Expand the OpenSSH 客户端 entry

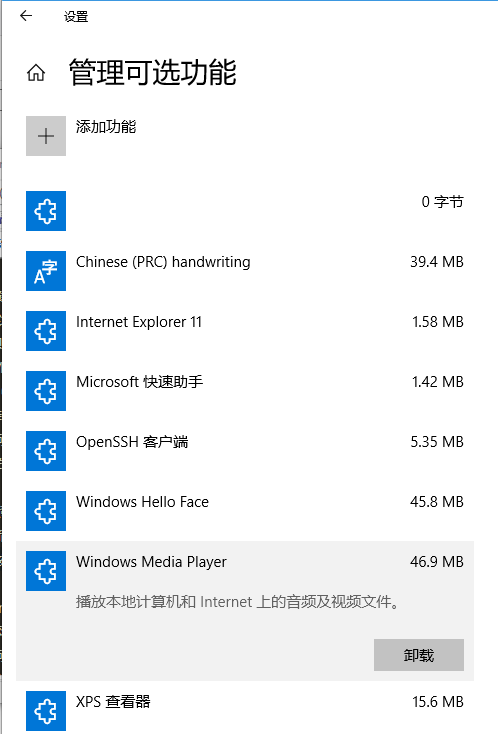click(x=245, y=450)
